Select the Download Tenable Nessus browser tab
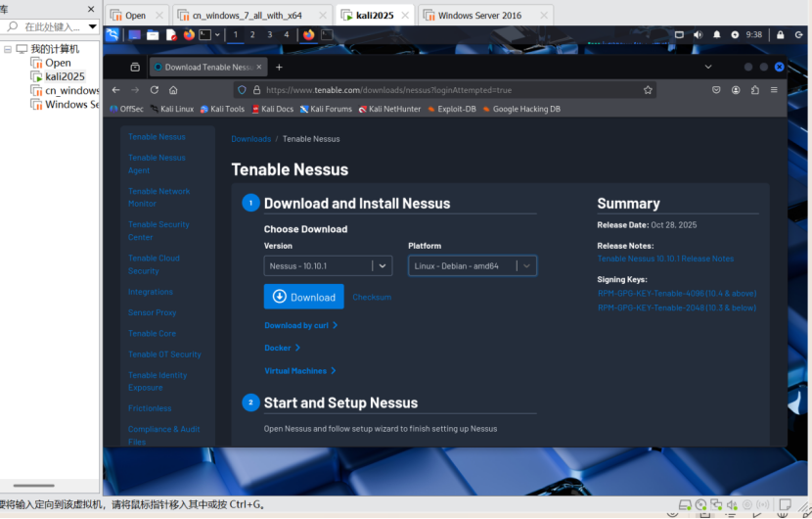The height and width of the screenshot is (519, 812). 209,67
